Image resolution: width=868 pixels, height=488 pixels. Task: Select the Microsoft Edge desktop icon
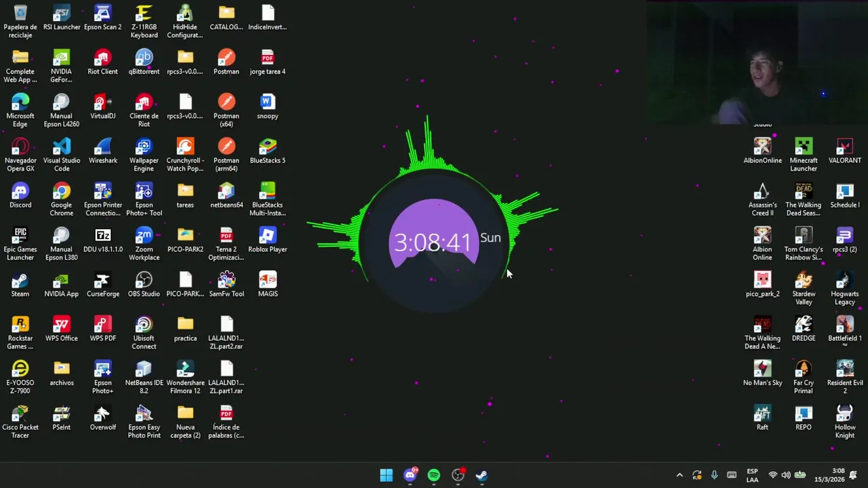[x=20, y=110]
